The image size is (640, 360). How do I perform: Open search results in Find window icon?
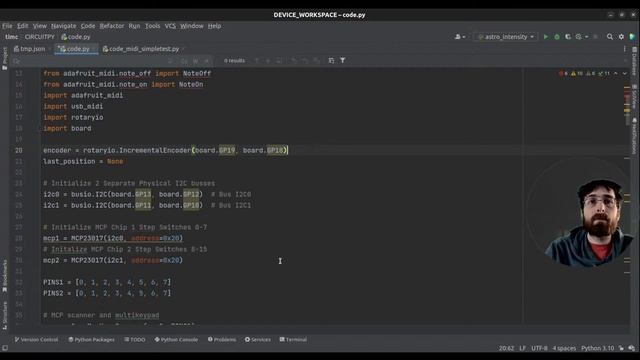(x=331, y=60)
